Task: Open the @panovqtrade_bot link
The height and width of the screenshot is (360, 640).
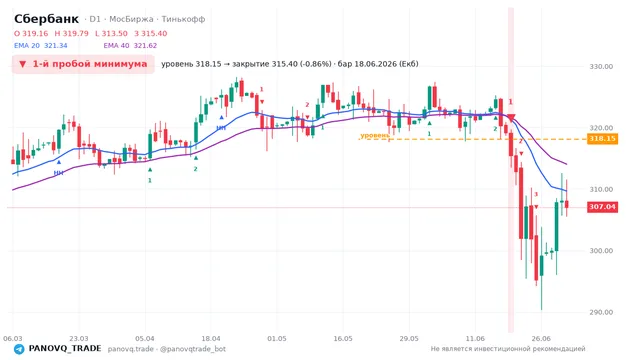Action: coord(193,349)
